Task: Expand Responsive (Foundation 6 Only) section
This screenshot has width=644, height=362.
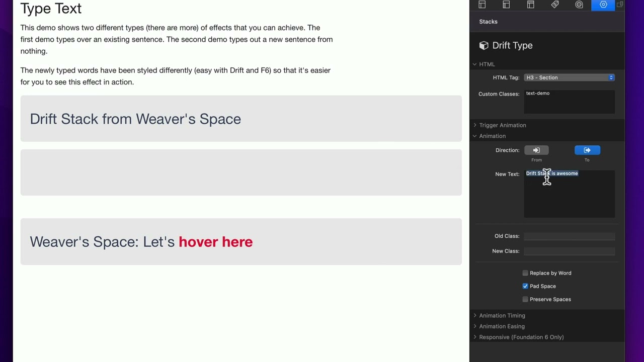Action: 474,337
